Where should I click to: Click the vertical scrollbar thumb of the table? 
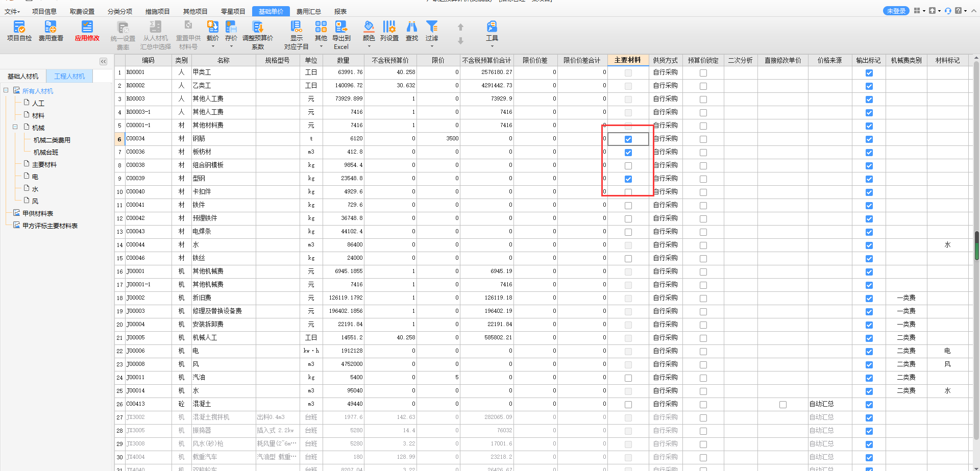point(976,246)
